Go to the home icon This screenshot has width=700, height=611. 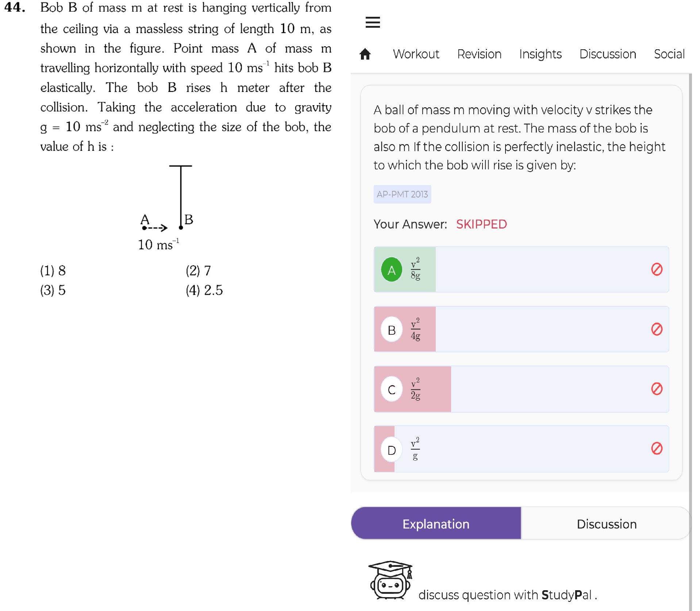point(365,54)
